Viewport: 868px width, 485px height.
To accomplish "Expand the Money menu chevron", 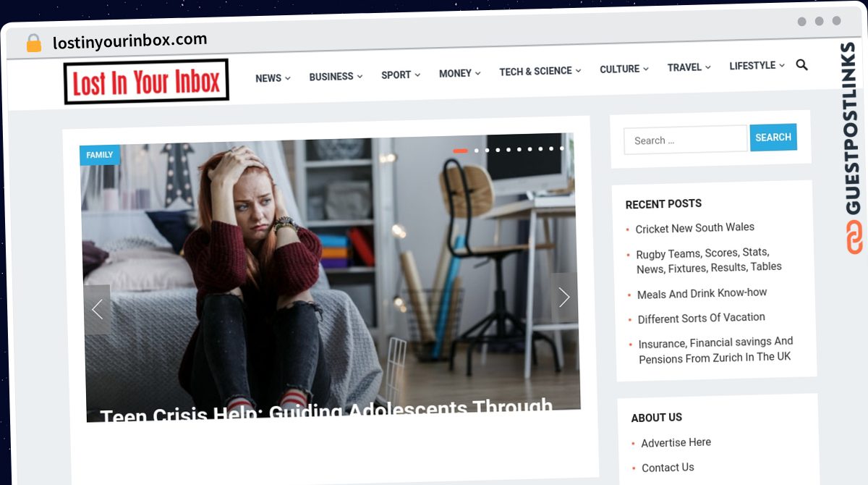I will (x=477, y=73).
